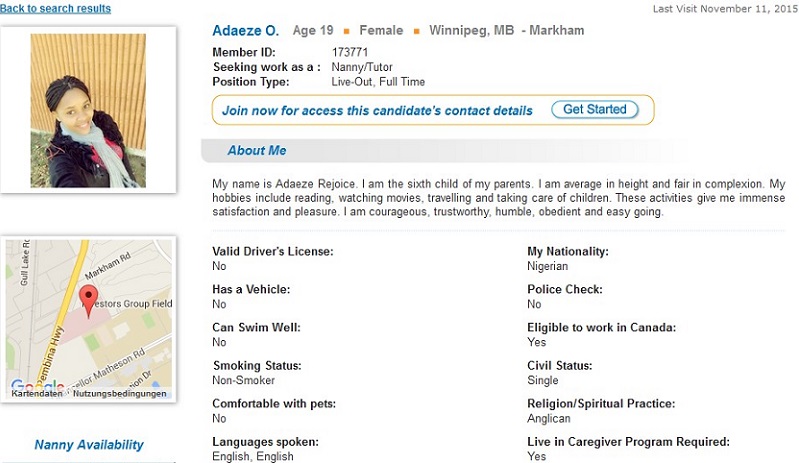
Task: Click the Member ID number 173771
Action: pyautogui.click(x=350, y=52)
